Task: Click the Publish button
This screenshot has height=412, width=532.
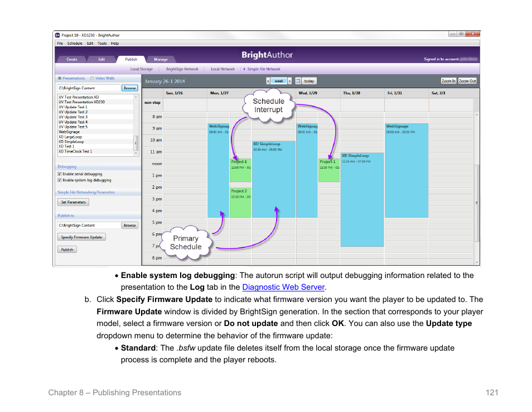Action: (x=67, y=250)
